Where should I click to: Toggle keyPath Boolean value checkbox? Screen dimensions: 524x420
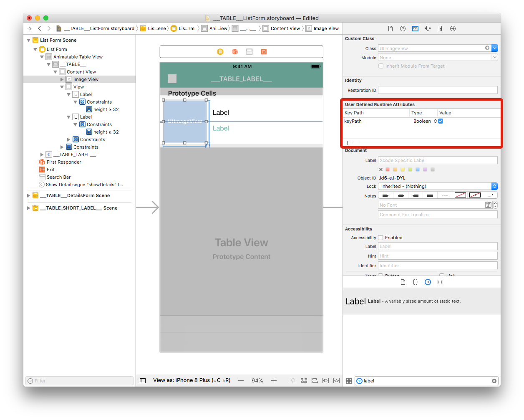[x=441, y=121]
